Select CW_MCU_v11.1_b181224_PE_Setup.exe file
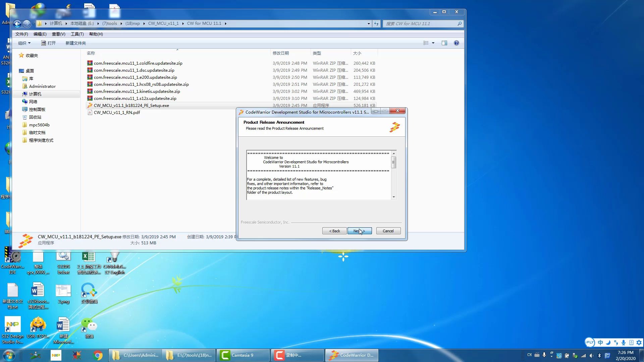Screen dimensions: 644x362 pos(131,105)
